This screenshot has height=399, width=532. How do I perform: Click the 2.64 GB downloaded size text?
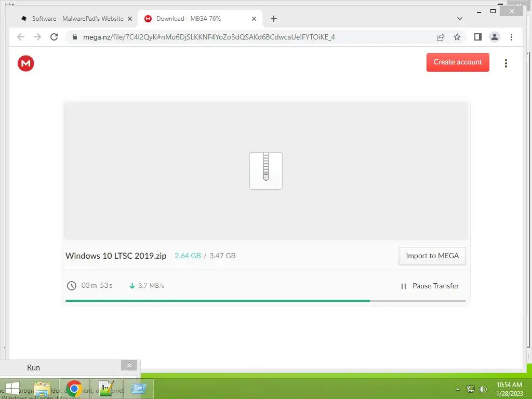coord(188,256)
